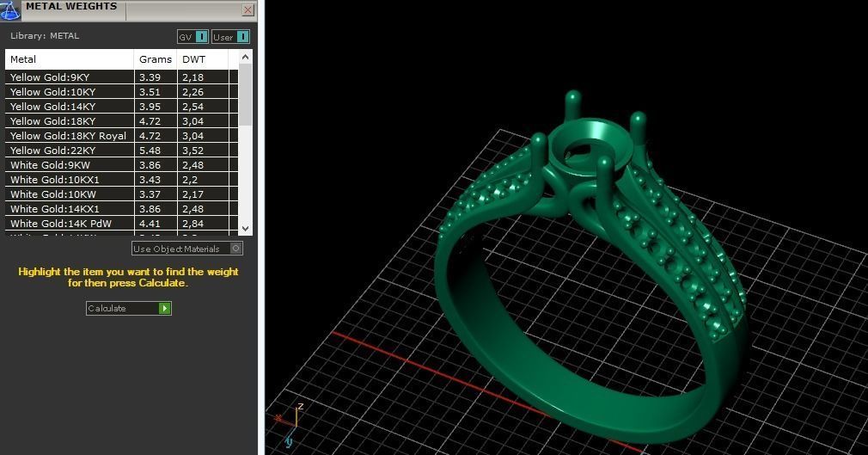Select the Yellow Gold:18KY row
Viewport: 868px width, 455px height.
tap(122, 120)
